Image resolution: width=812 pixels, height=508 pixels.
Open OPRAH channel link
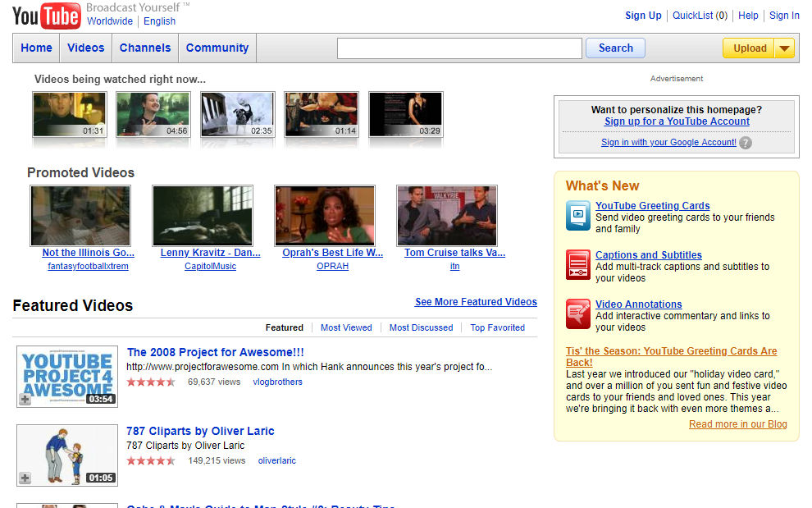[x=332, y=266]
